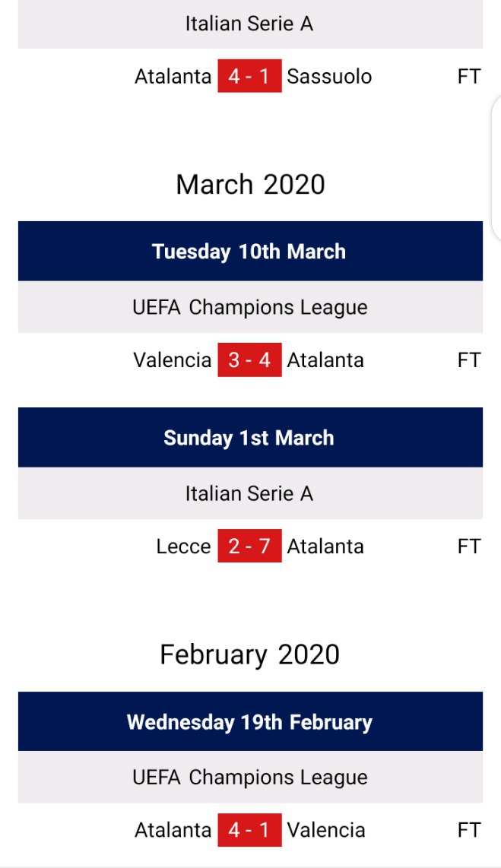Select the Wednesday 19th February date header
The width and height of the screenshot is (501, 868).
pos(250,721)
